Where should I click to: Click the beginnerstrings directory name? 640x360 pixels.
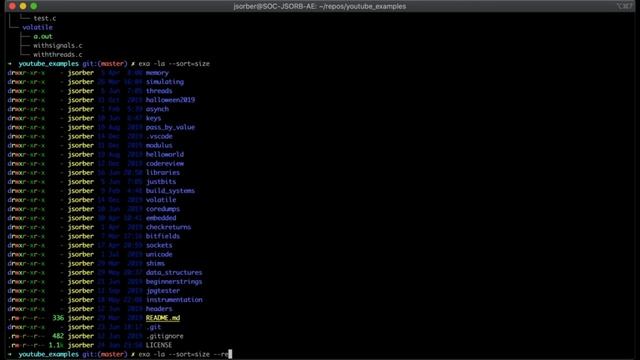point(174,281)
